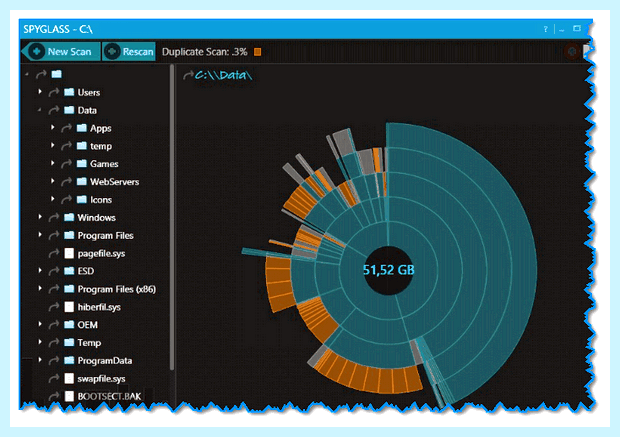Click the jump arrow next to Users
The height and width of the screenshot is (437, 620).
(x=53, y=92)
